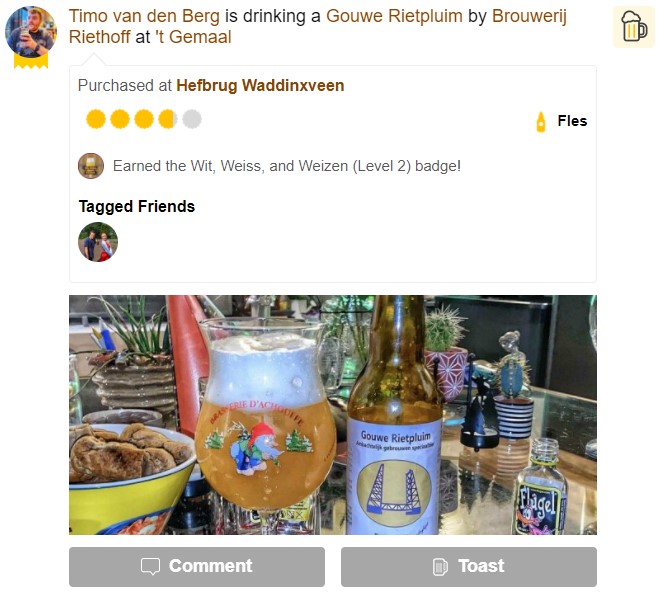Click the speech bubble icon in Comment
Screen dimensions: 672x600
tap(150, 566)
